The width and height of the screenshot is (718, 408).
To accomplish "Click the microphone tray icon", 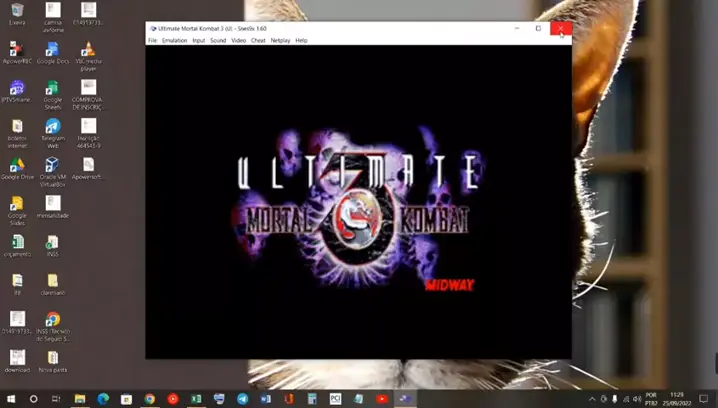I will pos(615,399).
